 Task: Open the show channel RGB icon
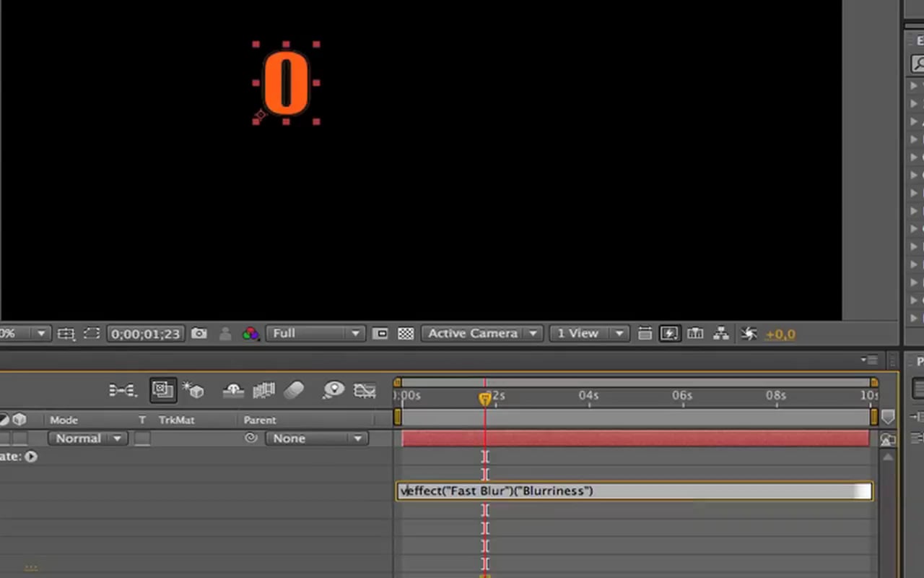250,334
